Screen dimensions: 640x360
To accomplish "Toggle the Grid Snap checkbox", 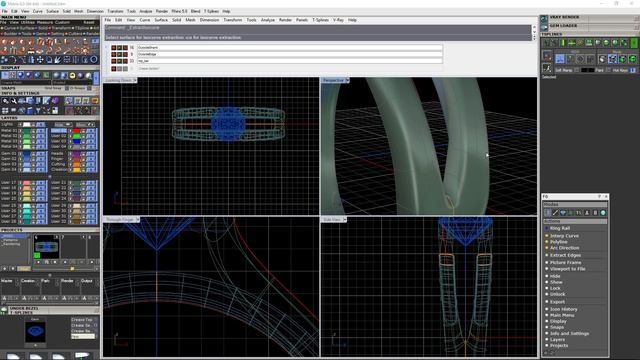I will (67, 88).
